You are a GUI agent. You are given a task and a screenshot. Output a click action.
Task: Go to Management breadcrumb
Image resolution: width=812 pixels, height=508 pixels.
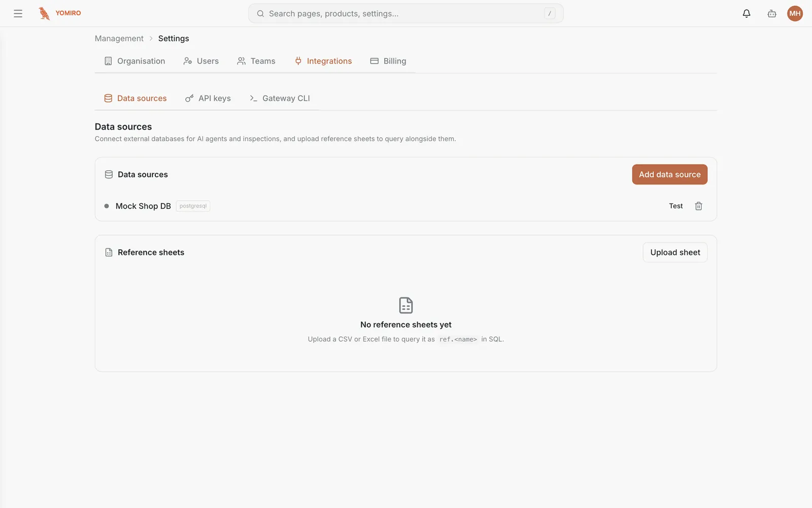[119, 39]
